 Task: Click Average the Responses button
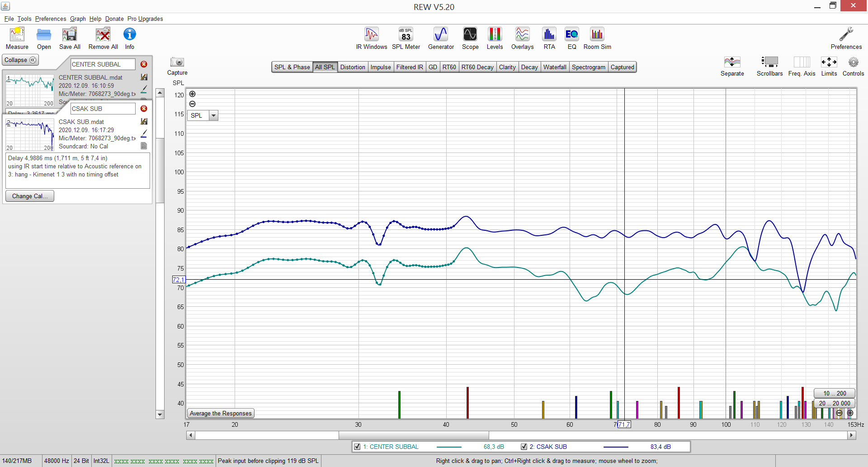pyautogui.click(x=221, y=413)
